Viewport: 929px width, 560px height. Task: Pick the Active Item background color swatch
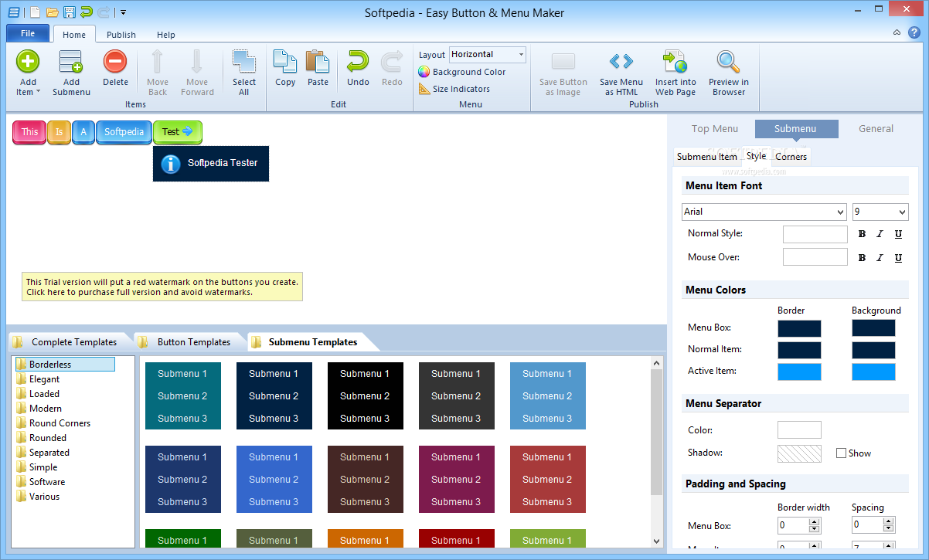click(873, 372)
